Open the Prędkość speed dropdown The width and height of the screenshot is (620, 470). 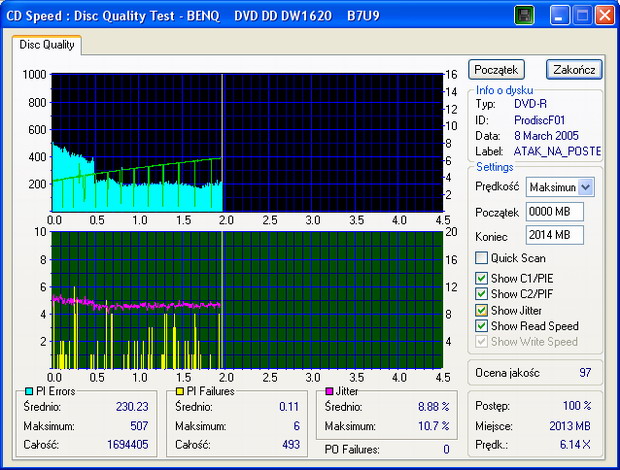point(586,187)
